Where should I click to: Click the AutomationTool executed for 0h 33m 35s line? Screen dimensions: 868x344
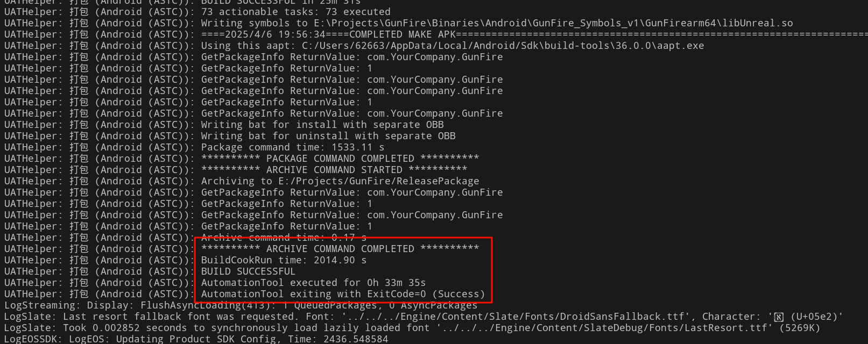click(x=313, y=283)
